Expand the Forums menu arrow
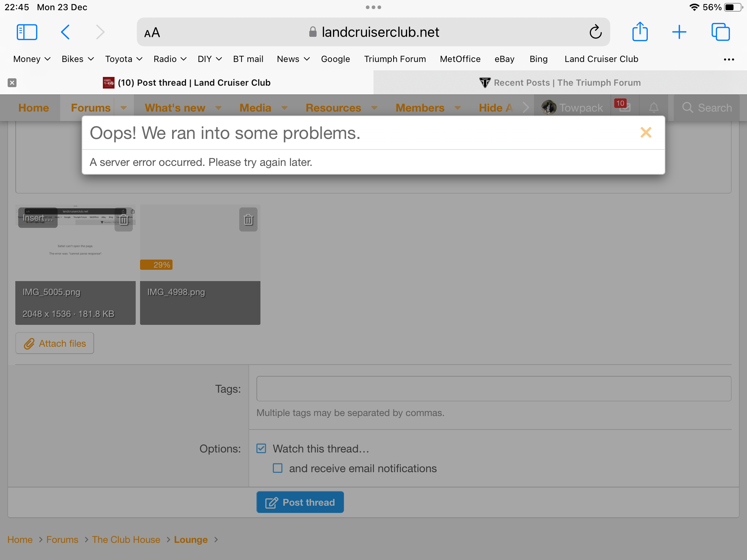The image size is (747, 560). (x=124, y=108)
